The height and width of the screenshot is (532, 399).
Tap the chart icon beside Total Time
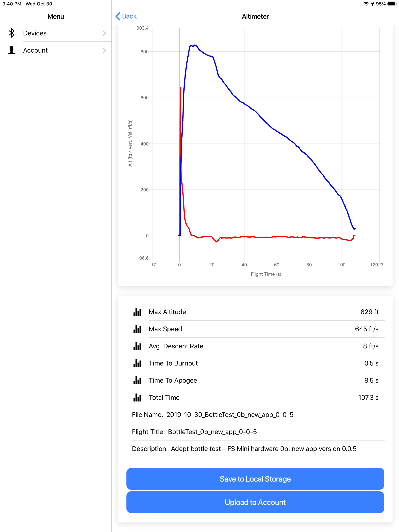pyautogui.click(x=137, y=397)
